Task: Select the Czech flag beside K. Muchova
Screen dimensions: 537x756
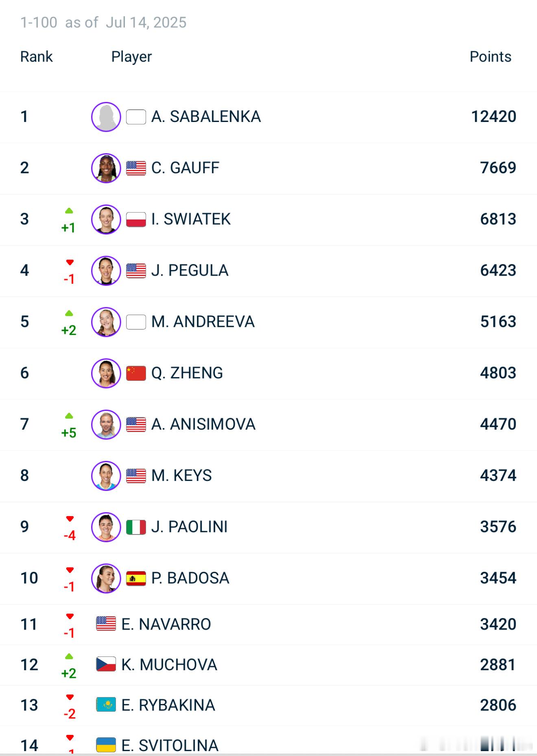Action: tap(106, 664)
